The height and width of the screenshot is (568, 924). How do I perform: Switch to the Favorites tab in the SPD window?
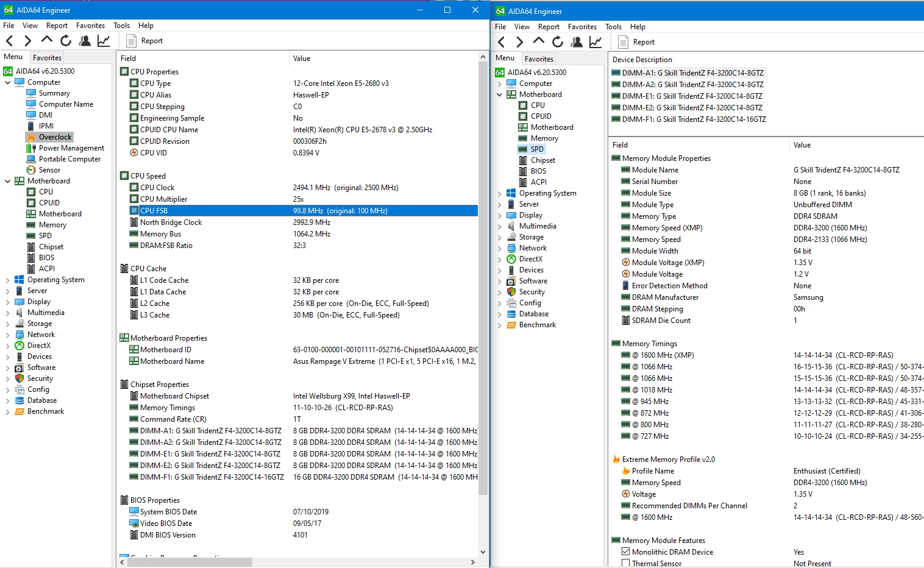pos(539,59)
